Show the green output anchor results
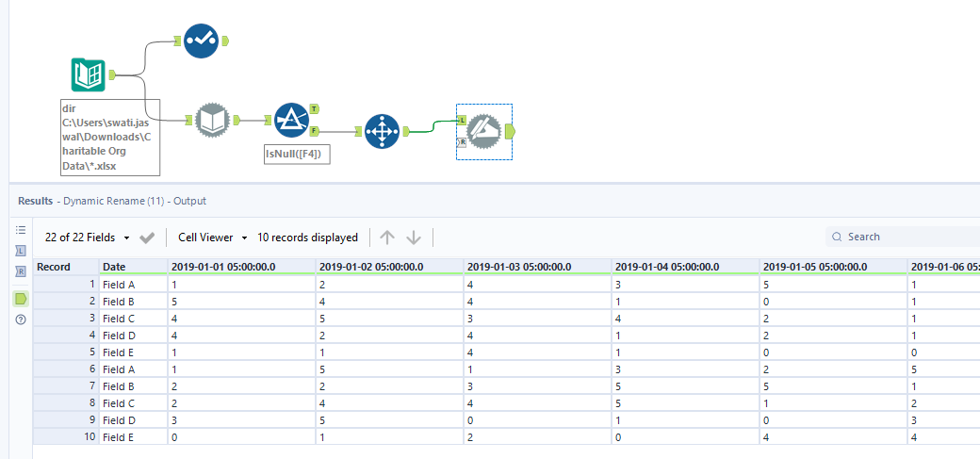 [20, 299]
